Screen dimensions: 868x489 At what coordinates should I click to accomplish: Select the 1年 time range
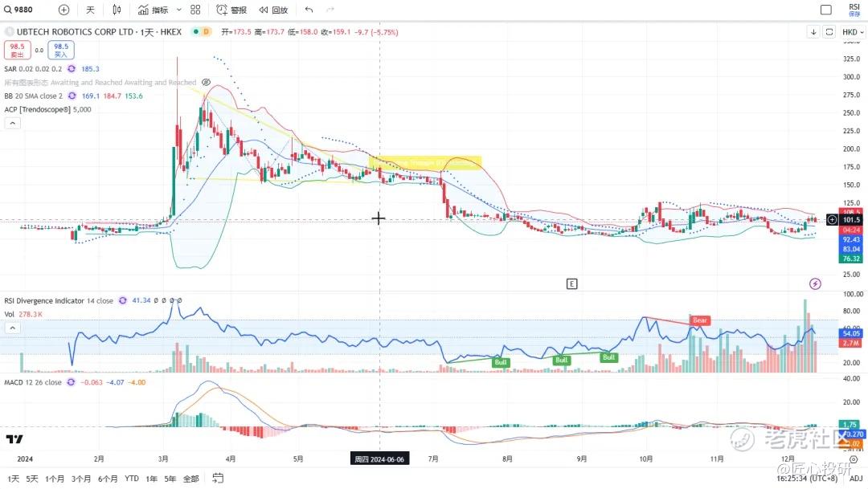coord(151,479)
